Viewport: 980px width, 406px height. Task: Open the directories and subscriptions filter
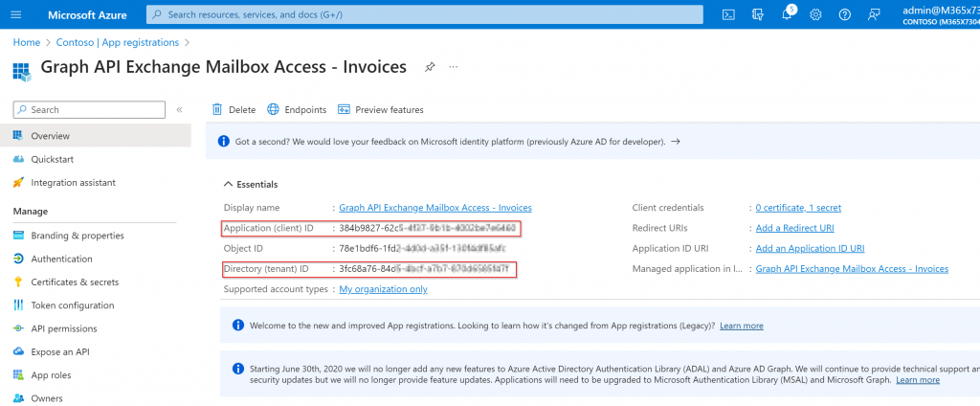coord(757,14)
